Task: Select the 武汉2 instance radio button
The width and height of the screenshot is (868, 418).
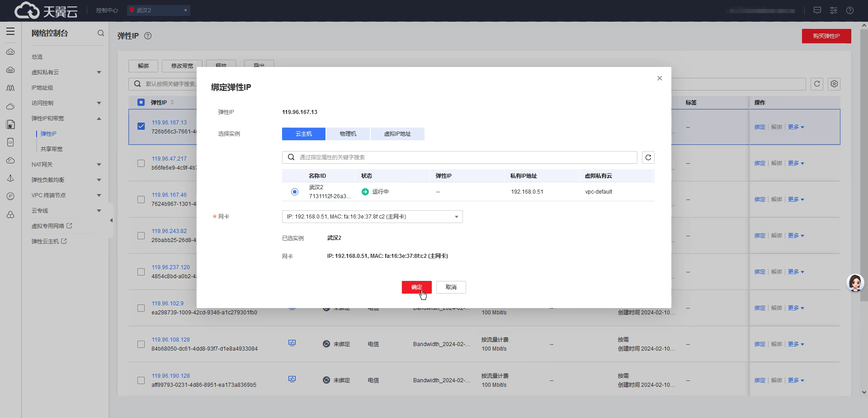Action: click(295, 192)
